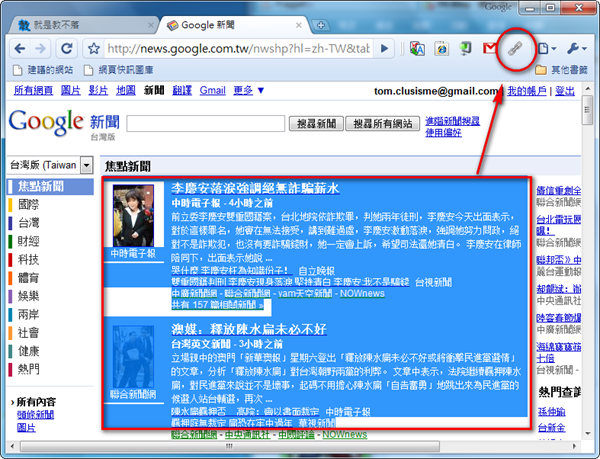The image size is (600, 459).
Task: Click the 搜尋新聞 button
Action: coord(316,124)
